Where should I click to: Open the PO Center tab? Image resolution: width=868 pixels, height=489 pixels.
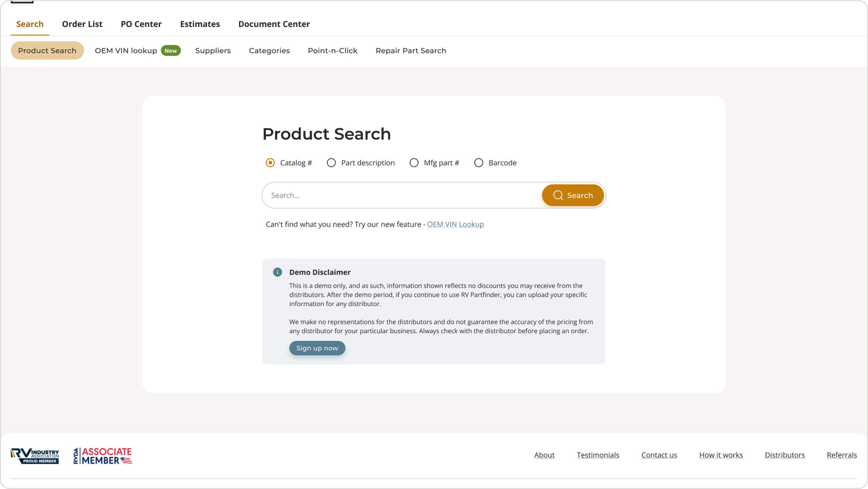141,24
